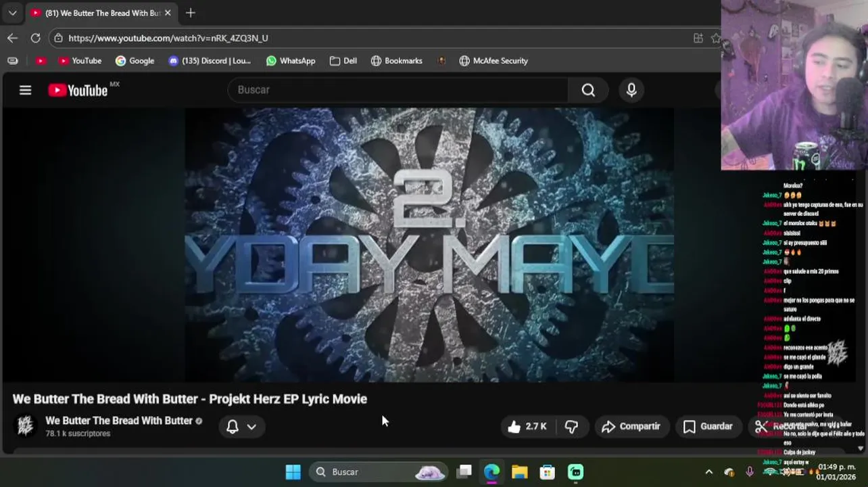Viewport: 868px width, 487px height.
Task: Open the Google bookmark
Action: click(135, 61)
